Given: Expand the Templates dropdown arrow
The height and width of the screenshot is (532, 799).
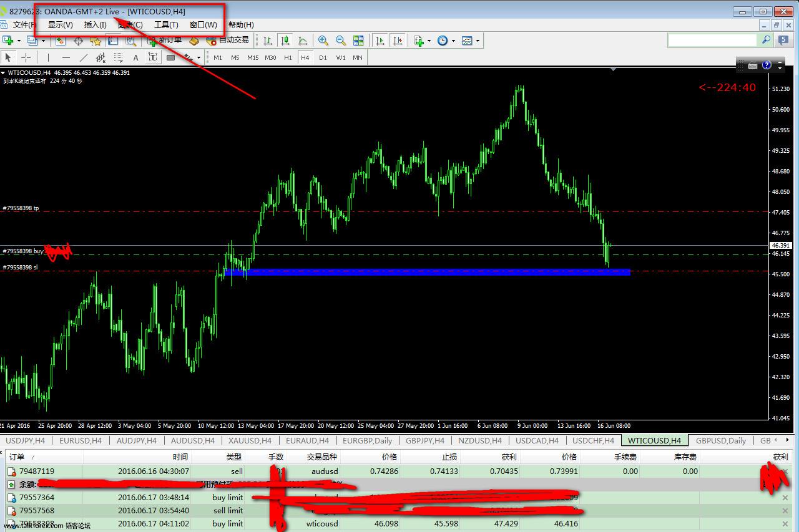Looking at the screenshot, I should coord(478,41).
